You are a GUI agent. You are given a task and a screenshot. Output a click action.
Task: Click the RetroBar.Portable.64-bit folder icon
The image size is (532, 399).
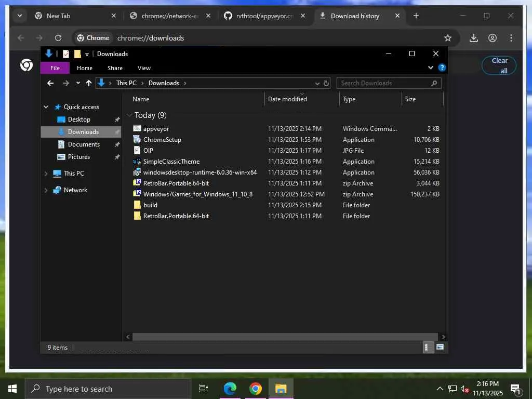[x=137, y=216]
